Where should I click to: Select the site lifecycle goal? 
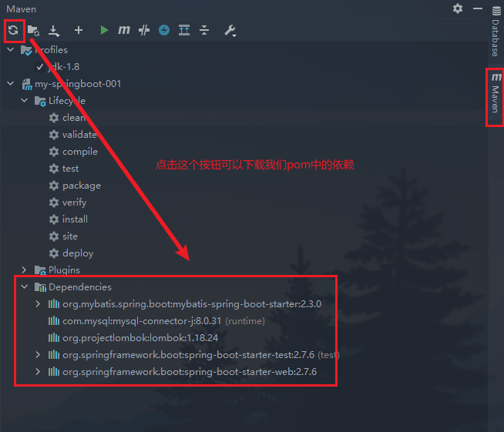[70, 236]
